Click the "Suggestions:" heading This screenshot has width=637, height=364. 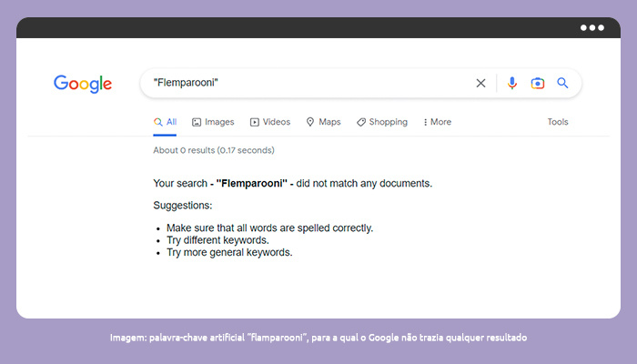pos(182,206)
